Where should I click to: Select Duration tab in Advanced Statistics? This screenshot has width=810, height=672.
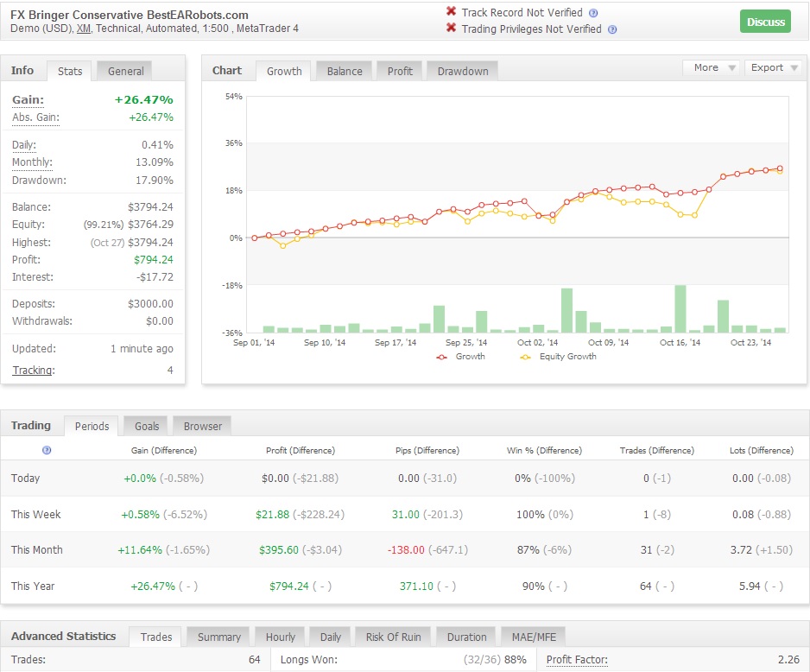[466, 637]
